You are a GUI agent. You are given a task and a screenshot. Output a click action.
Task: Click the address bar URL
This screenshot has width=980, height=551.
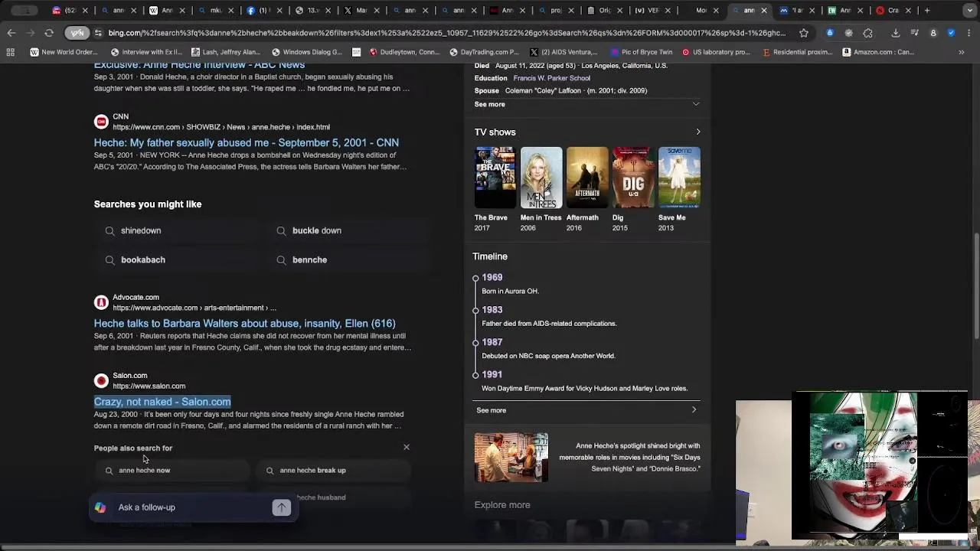446,33
